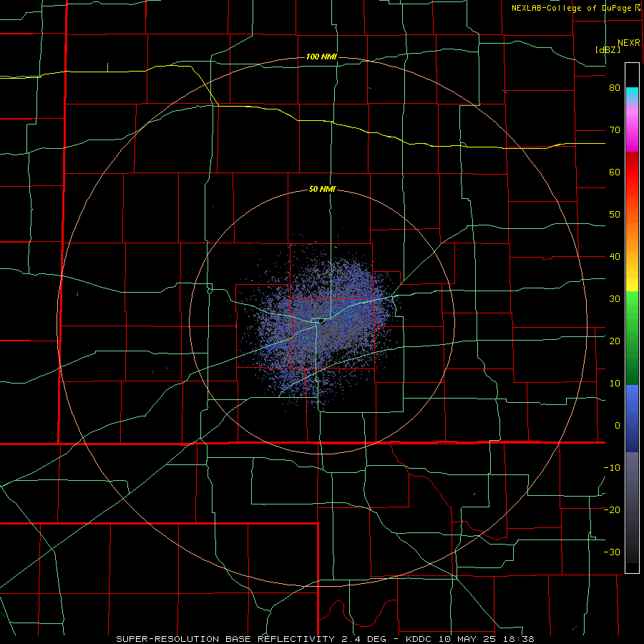Screen dimensions: 644x644
Task: Click the green segment of the color bar
Action: point(632,338)
